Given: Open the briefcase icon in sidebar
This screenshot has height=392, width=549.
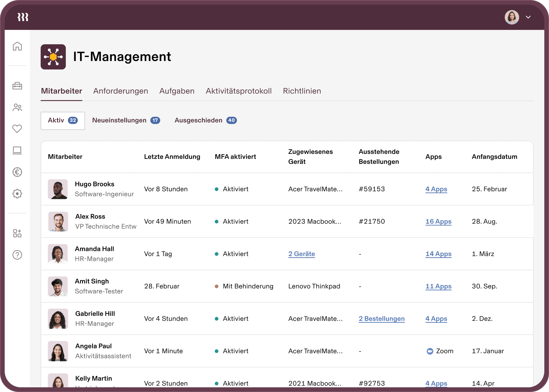Looking at the screenshot, I should pyautogui.click(x=17, y=86).
